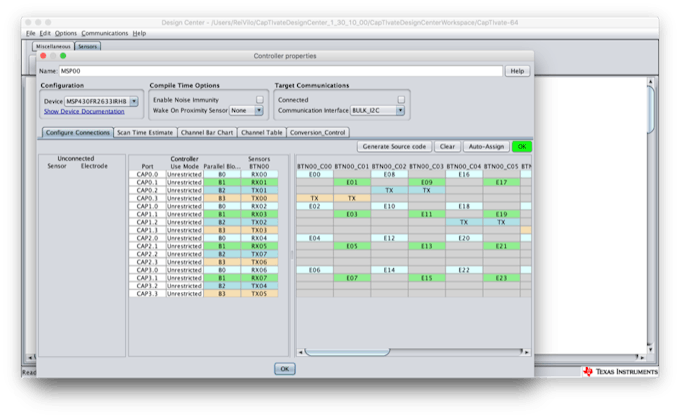Click the Generate Source code button

coord(394,147)
